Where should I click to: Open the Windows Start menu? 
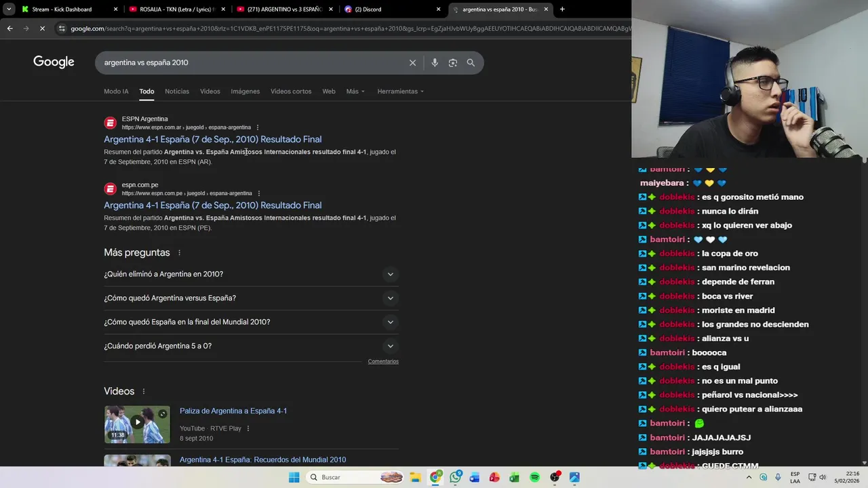point(294,477)
